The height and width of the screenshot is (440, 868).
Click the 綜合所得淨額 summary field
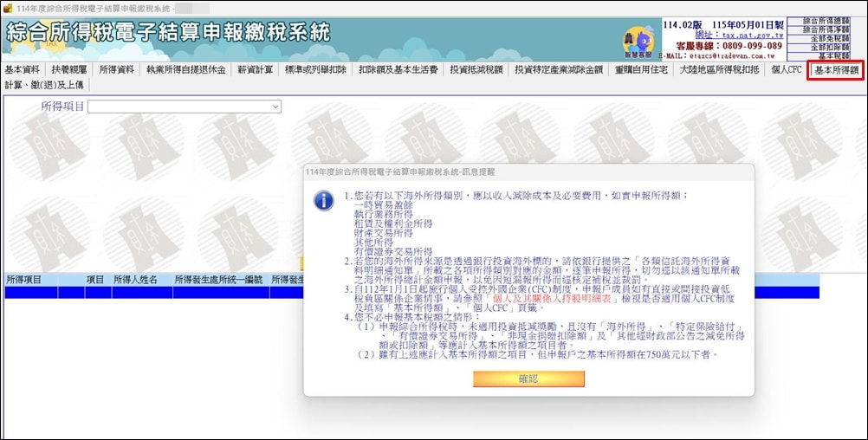coord(818,30)
